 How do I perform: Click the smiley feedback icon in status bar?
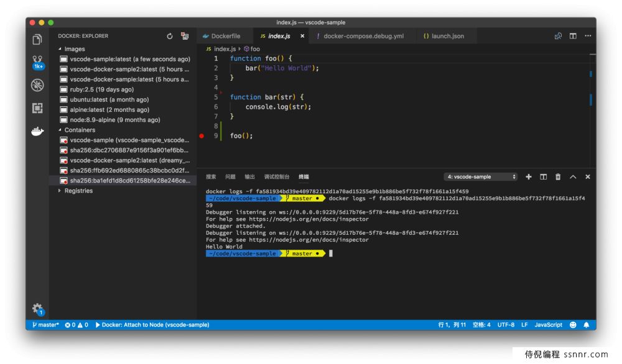click(x=573, y=325)
